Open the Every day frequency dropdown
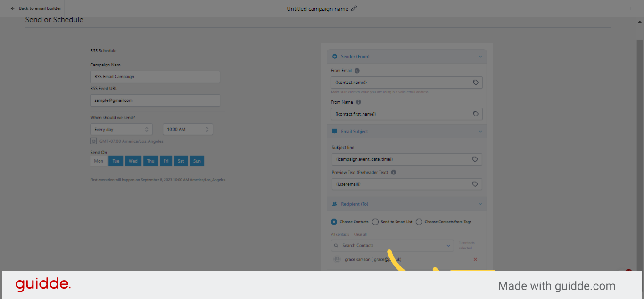The height and width of the screenshot is (299, 644). pyautogui.click(x=121, y=129)
